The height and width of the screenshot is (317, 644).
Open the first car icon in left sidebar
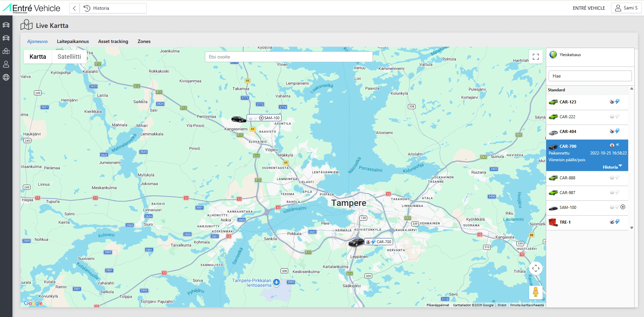click(6, 25)
